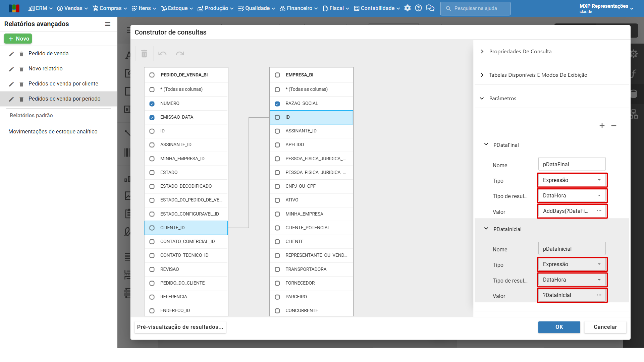
Task: Remove a parameter with the minus icon
Action: click(x=614, y=126)
